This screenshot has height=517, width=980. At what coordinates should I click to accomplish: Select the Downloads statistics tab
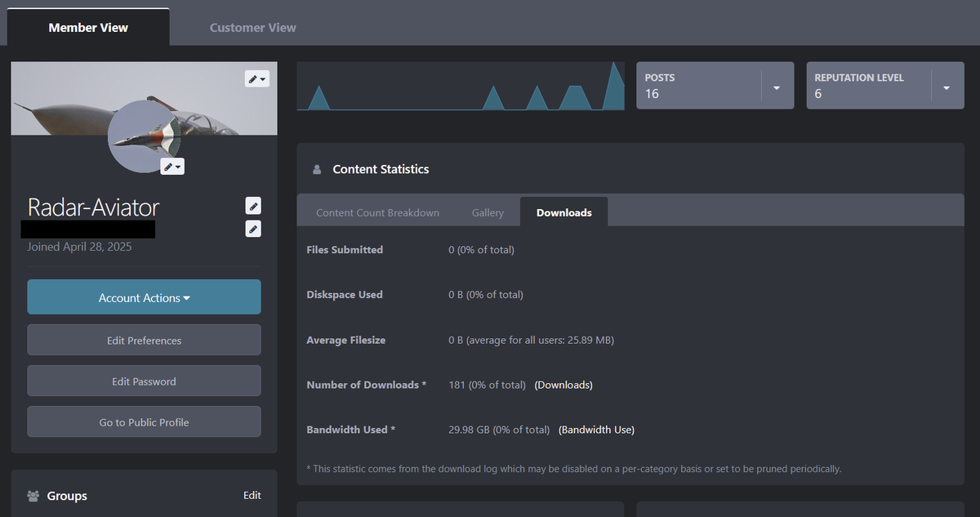click(x=563, y=212)
